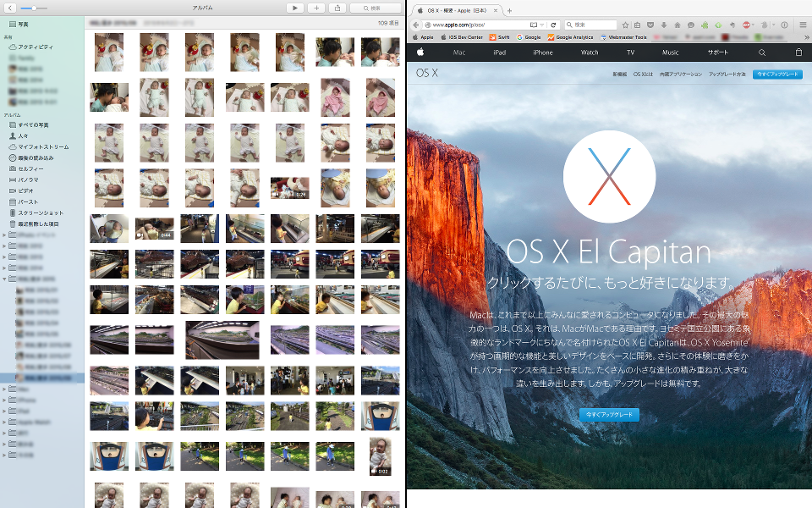Open the Adblock Plus ABP icon
This screenshot has height=508, width=812.
pos(746,25)
